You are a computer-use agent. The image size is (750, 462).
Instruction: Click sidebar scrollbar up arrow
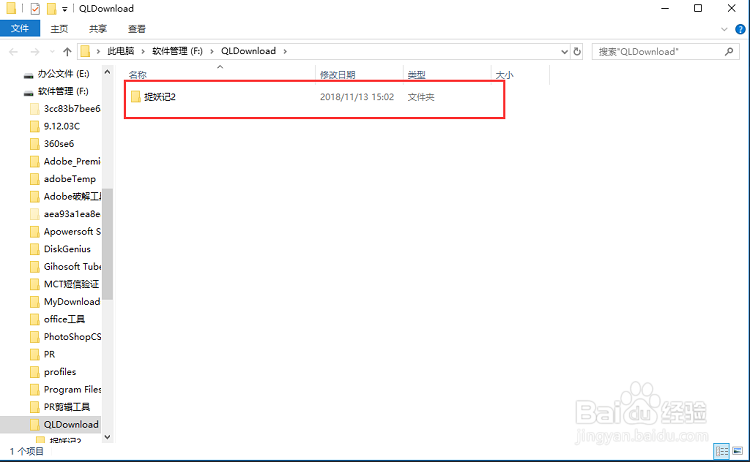coord(108,72)
